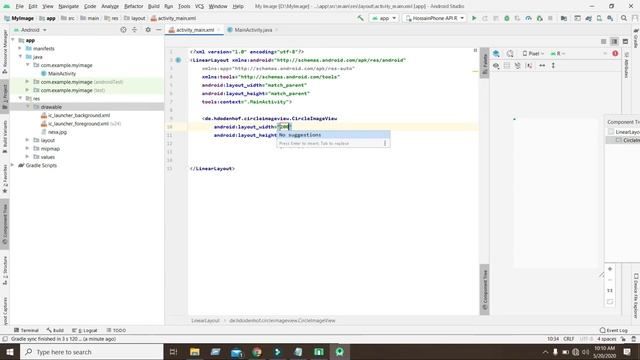Open Resource Manager side panel
Image resolution: width=640 pixels, height=360 pixels.
click(x=5, y=52)
